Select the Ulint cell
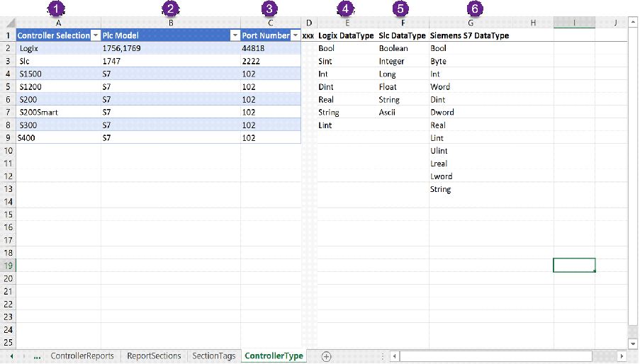 (471, 151)
